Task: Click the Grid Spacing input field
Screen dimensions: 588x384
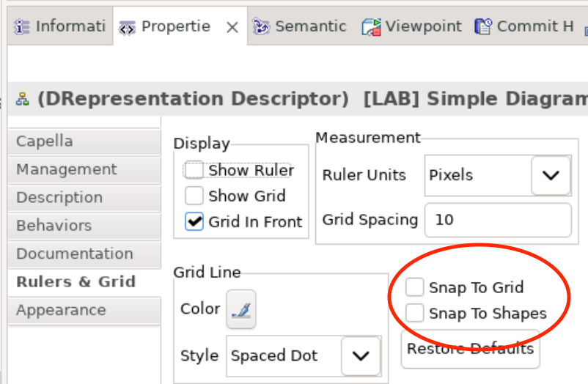Action: click(x=498, y=220)
